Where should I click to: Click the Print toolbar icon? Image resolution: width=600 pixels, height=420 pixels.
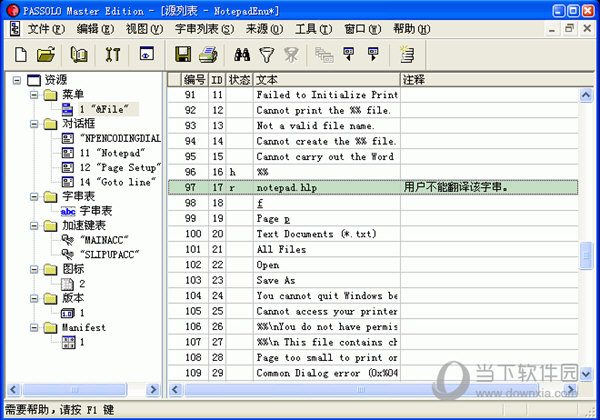(x=209, y=54)
